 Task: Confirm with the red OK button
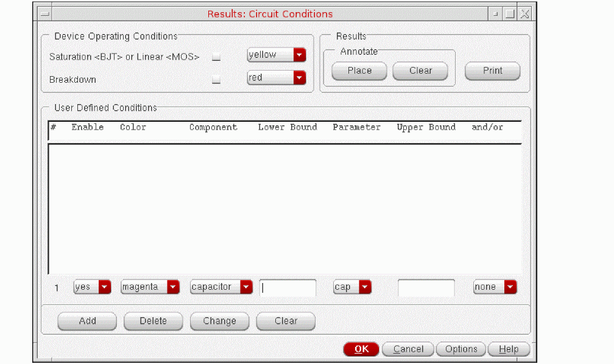[x=361, y=349]
